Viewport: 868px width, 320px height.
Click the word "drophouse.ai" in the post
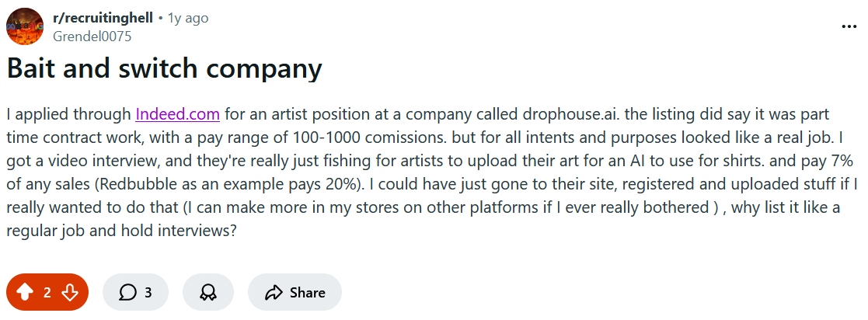point(568,114)
